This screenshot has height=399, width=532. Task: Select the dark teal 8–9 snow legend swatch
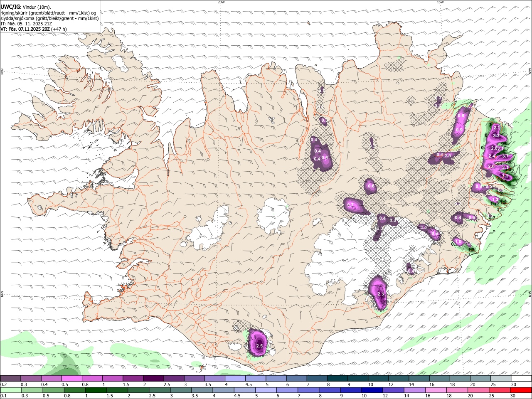point(337,379)
